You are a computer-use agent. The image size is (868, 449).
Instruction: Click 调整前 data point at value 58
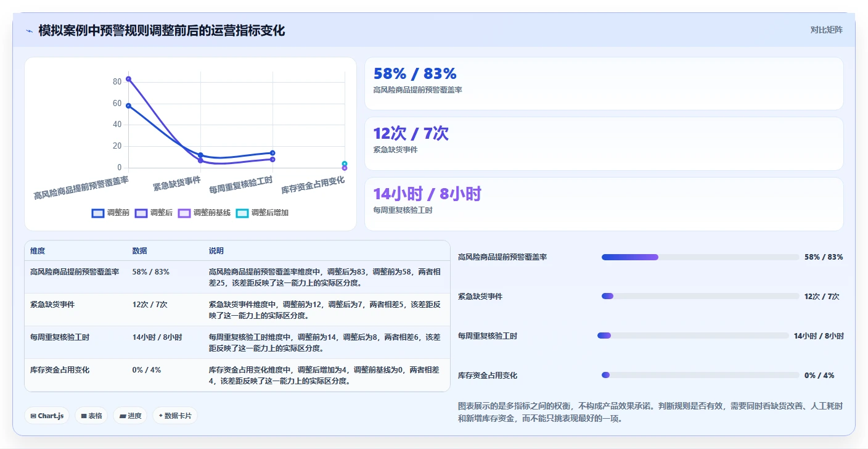coord(128,105)
